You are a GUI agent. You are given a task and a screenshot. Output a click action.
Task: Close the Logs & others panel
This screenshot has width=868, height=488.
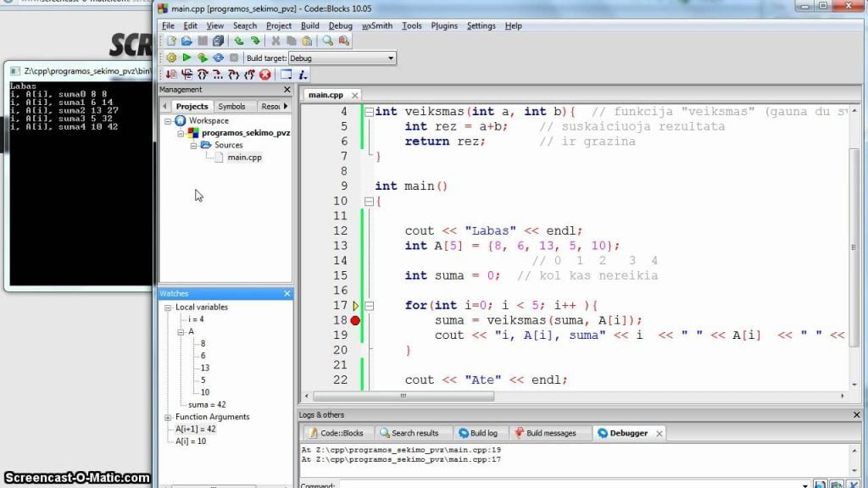click(x=856, y=415)
